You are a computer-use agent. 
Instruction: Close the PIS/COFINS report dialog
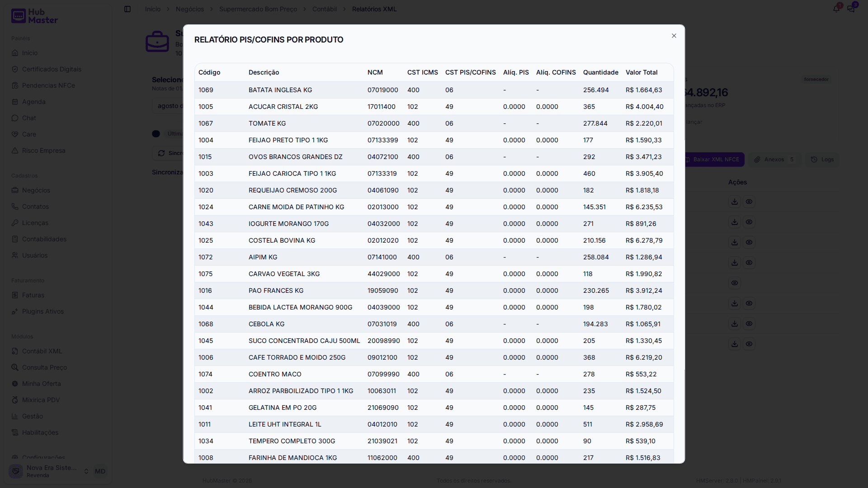pyautogui.click(x=674, y=36)
